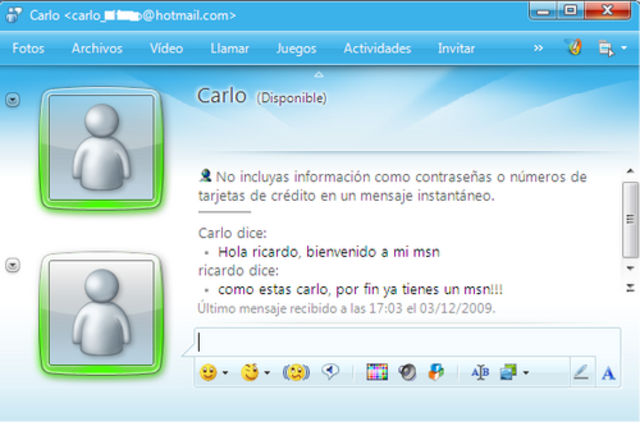Viewport: 640px width, 422px height.
Task: Click the conversation scrollbar thumb
Action: point(630,220)
